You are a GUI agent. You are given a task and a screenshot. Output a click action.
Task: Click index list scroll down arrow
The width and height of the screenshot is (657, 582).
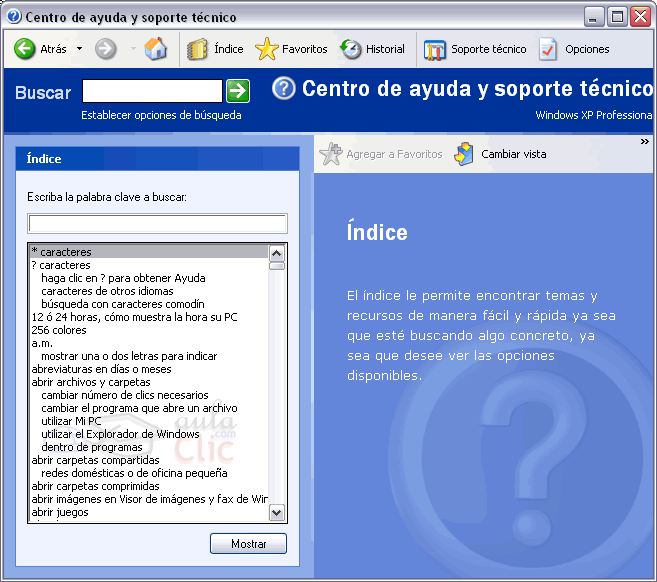click(x=277, y=512)
